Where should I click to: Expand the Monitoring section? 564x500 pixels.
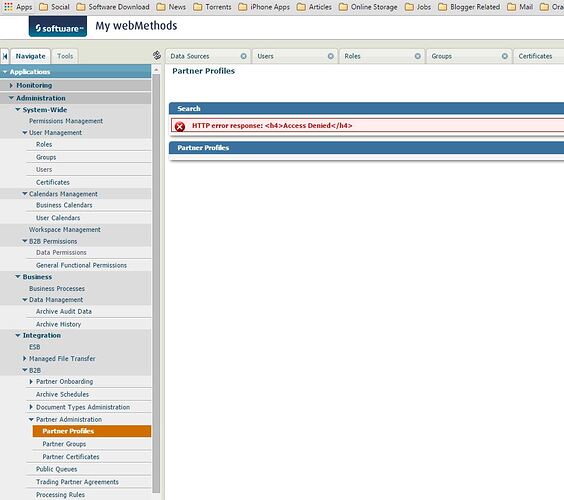(x=11, y=85)
